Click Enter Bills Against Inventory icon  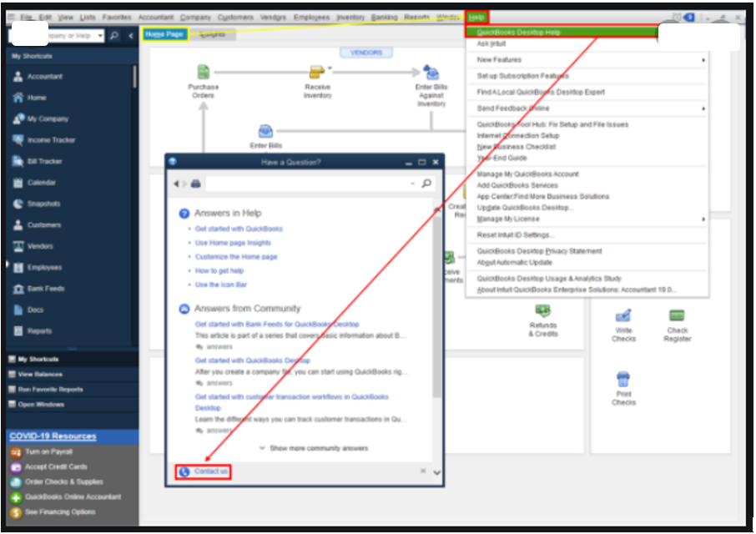coord(431,73)
